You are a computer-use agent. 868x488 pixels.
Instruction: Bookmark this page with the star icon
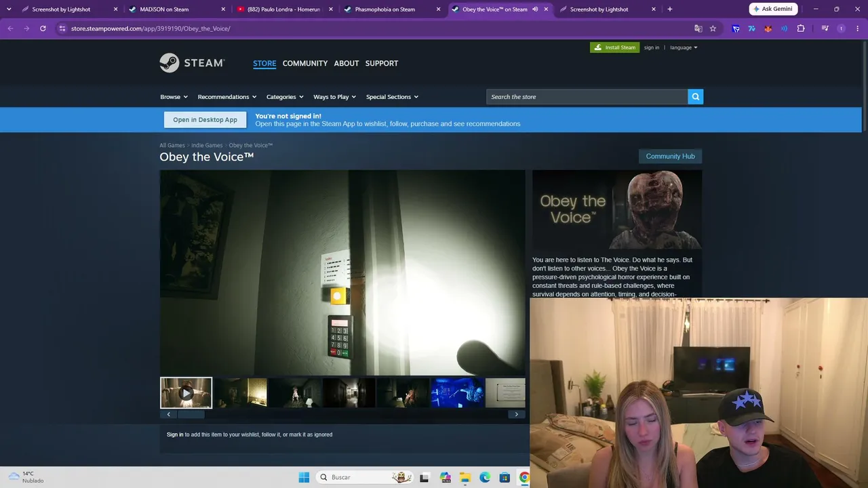click(713, 28)
